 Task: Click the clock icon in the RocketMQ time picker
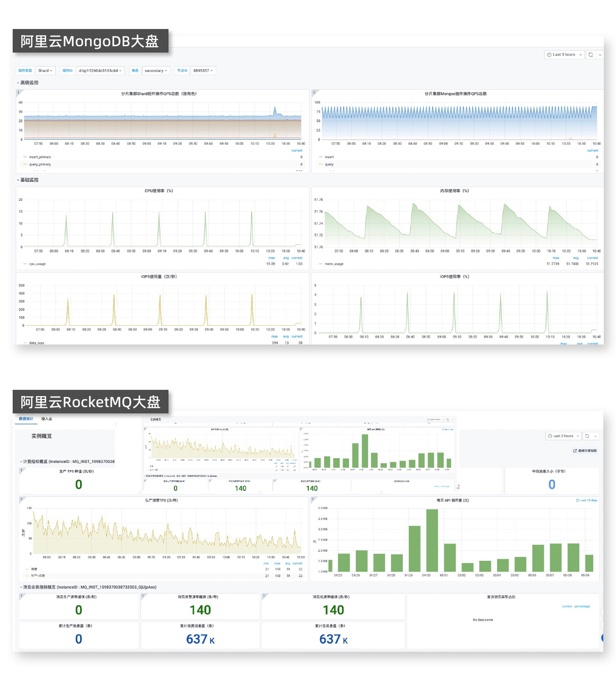pos(550,436)
